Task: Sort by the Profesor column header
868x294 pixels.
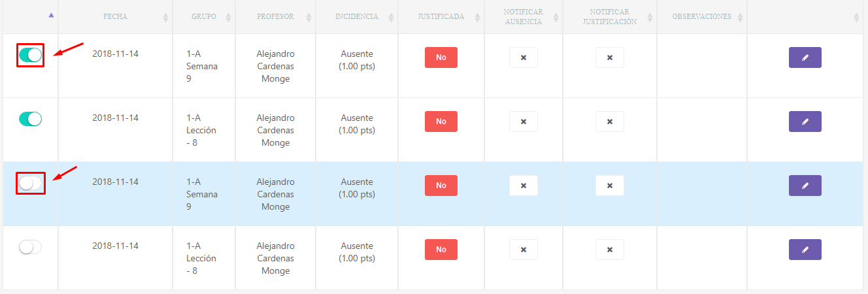Action: [275, 17]
